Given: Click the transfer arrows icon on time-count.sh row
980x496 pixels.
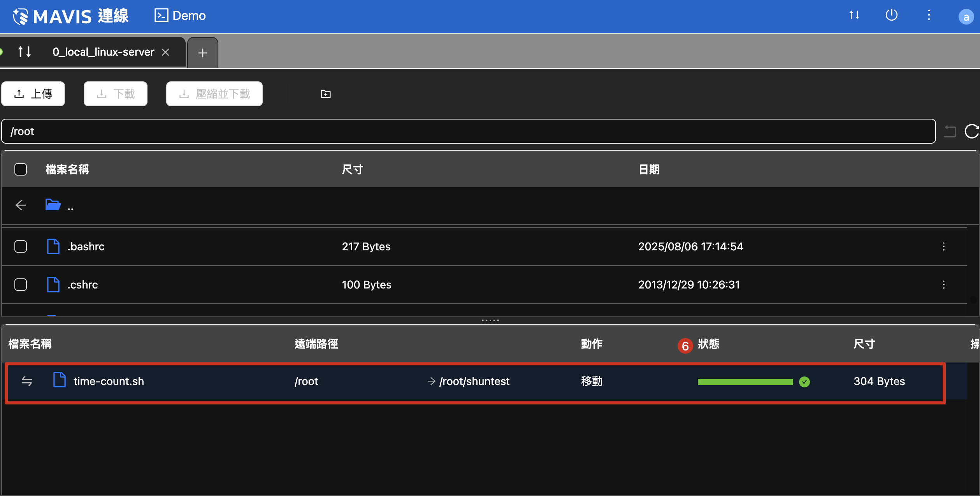Looking at the screenshot, I should (27, 381).
